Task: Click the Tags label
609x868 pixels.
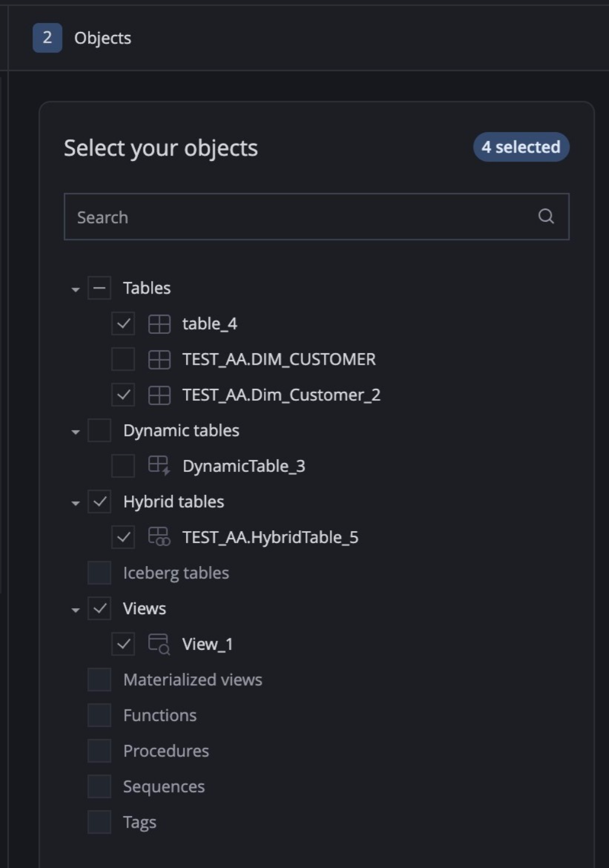Action: (140, 822)
